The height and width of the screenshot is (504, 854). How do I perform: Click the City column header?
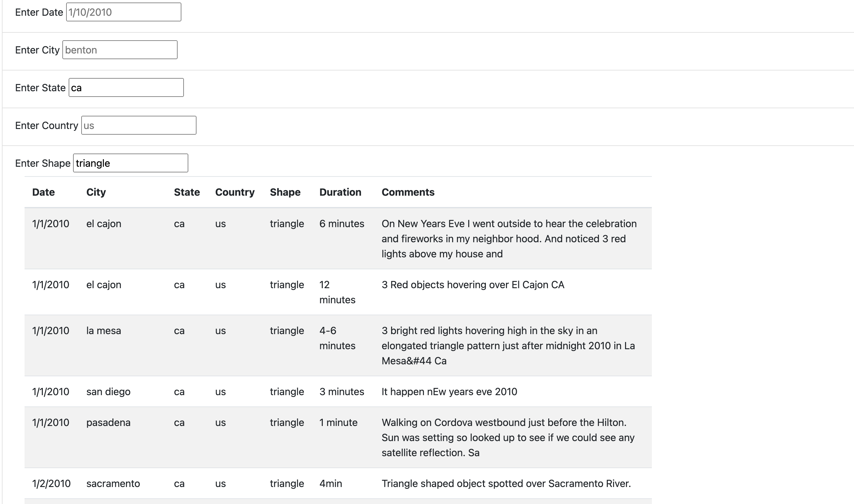pos(96,192)
